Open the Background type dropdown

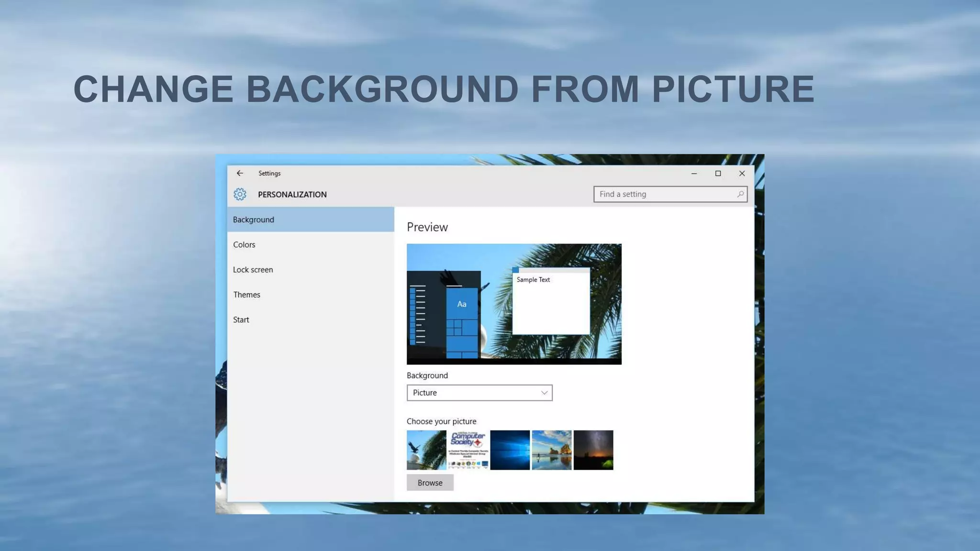(479, 393)
